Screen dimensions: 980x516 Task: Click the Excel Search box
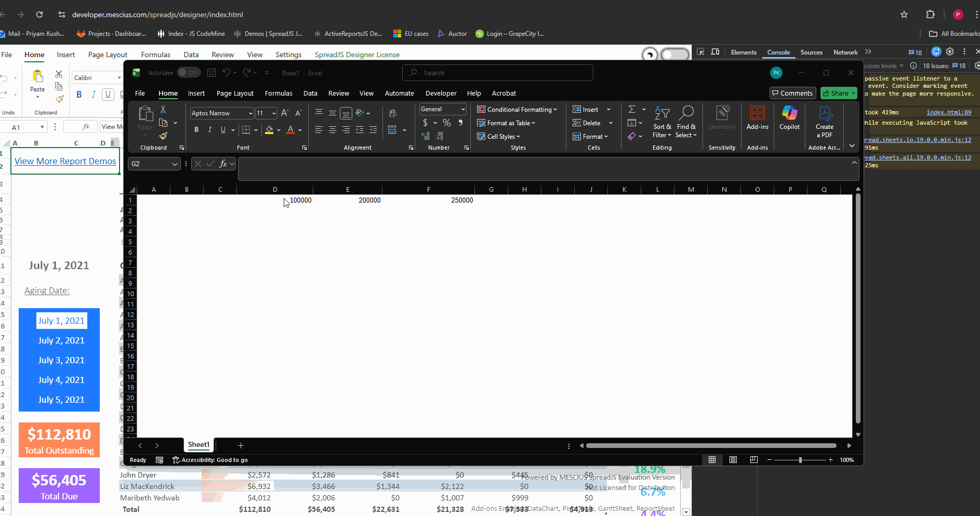click(497, 73)
